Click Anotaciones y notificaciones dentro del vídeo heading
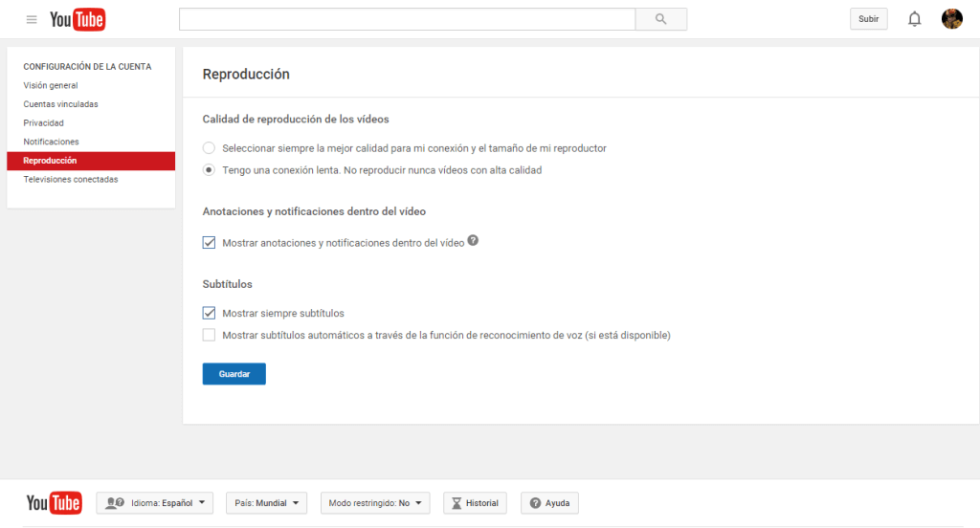Screen dimensions: 980x528 click(x=314, y=211)
